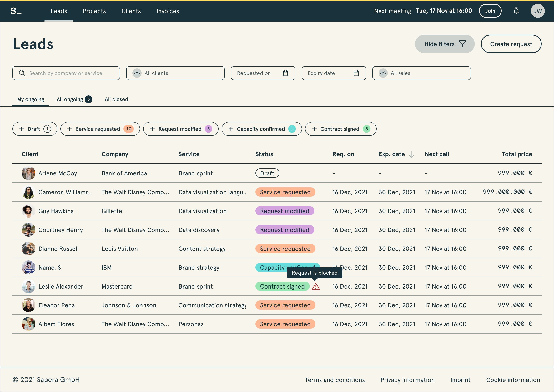Toggle the Capacity confirmed filter chip
Viewport: 554px width, 392px height.
[x=261, y=129]
